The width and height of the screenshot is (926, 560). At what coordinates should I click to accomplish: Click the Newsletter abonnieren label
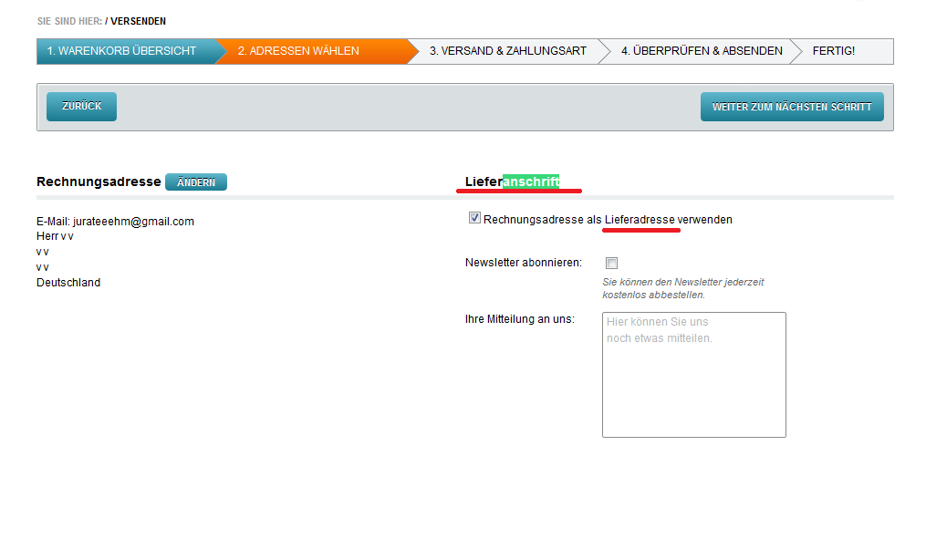pyautogui.click(x=523, y=263)
